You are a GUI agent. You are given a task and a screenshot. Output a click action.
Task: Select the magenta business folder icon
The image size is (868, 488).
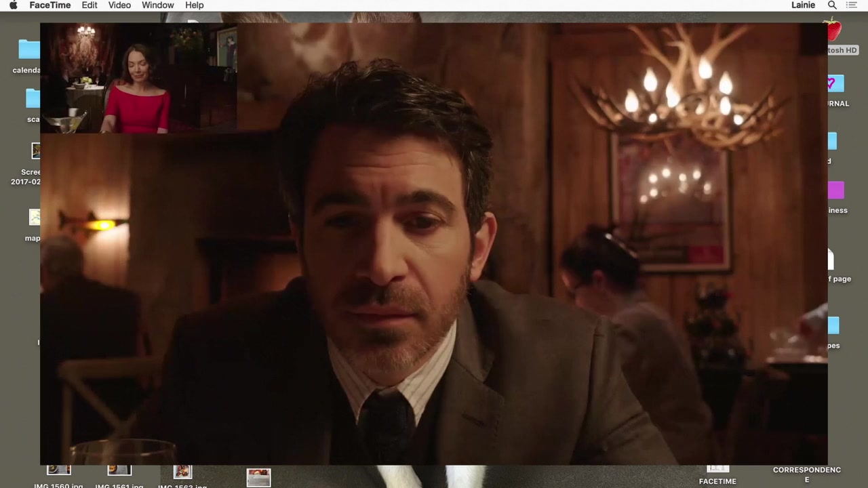(x=835, y=190)
